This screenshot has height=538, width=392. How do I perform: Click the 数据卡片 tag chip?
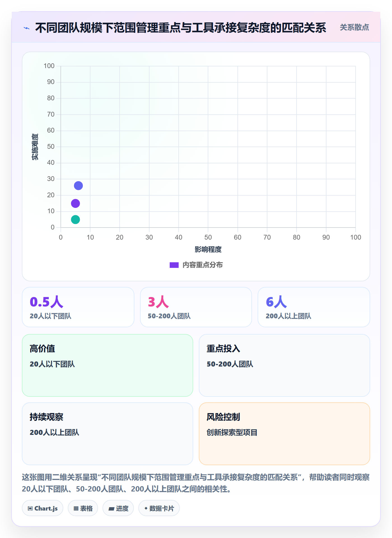(159, 508)
